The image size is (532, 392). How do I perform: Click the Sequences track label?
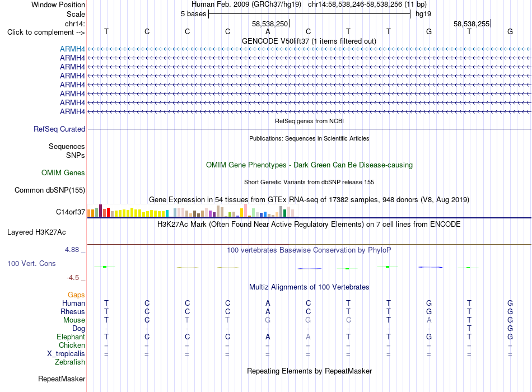tap(67, 146)
